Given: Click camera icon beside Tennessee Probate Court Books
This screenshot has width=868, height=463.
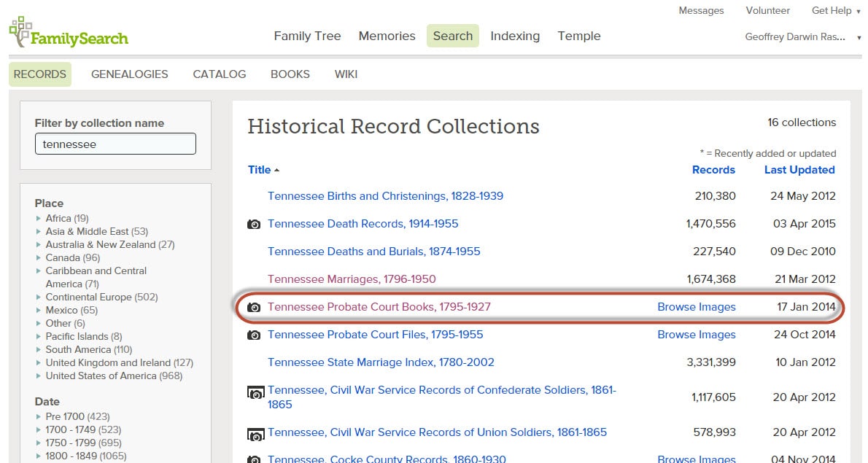Looking at the screenshot, I should [x=254, y=307].
